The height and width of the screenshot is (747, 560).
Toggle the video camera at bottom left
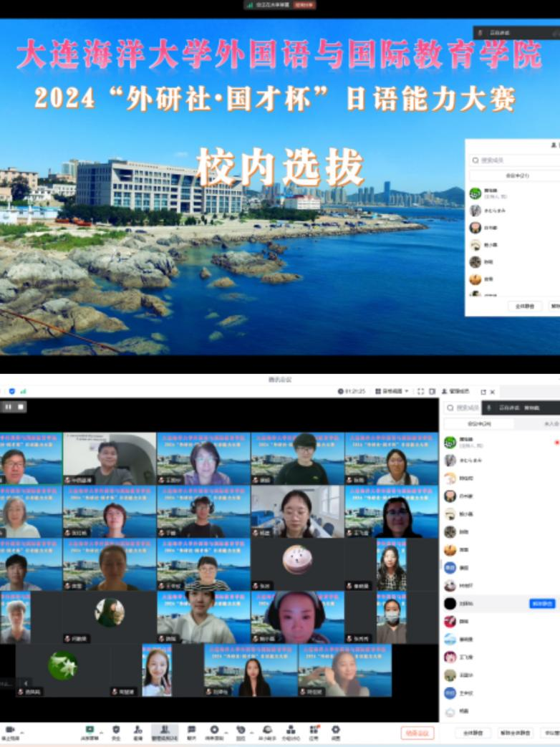[x=10, y=730]
